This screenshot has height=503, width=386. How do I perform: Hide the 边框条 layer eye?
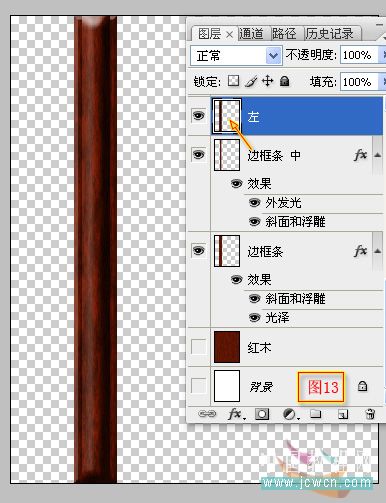[x=199, y=251]
